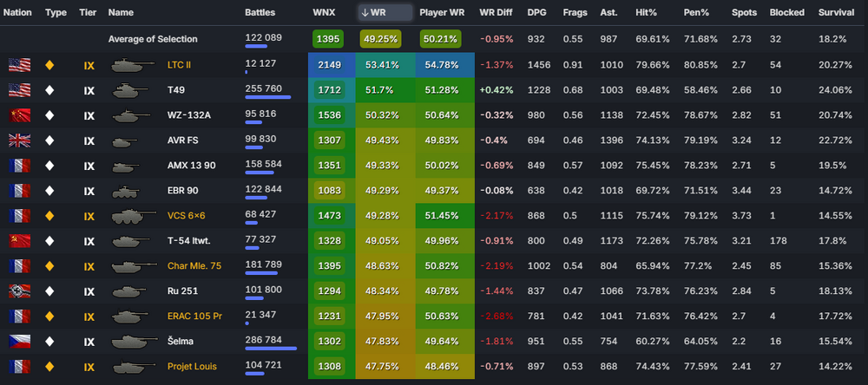Open the ERAC 105 Pr tank link
The width and height of the screenshot is (868, 385).
(194, 316)
